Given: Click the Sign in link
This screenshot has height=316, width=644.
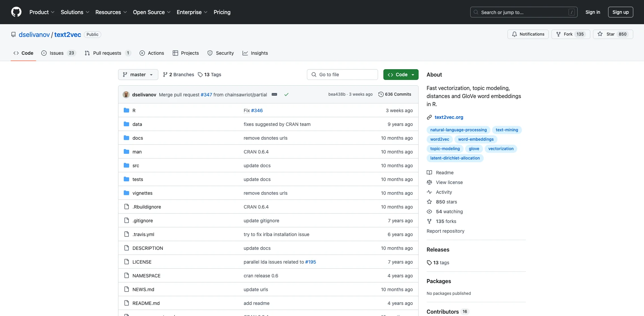Looking at the screenshot, I should click(593, 12).
